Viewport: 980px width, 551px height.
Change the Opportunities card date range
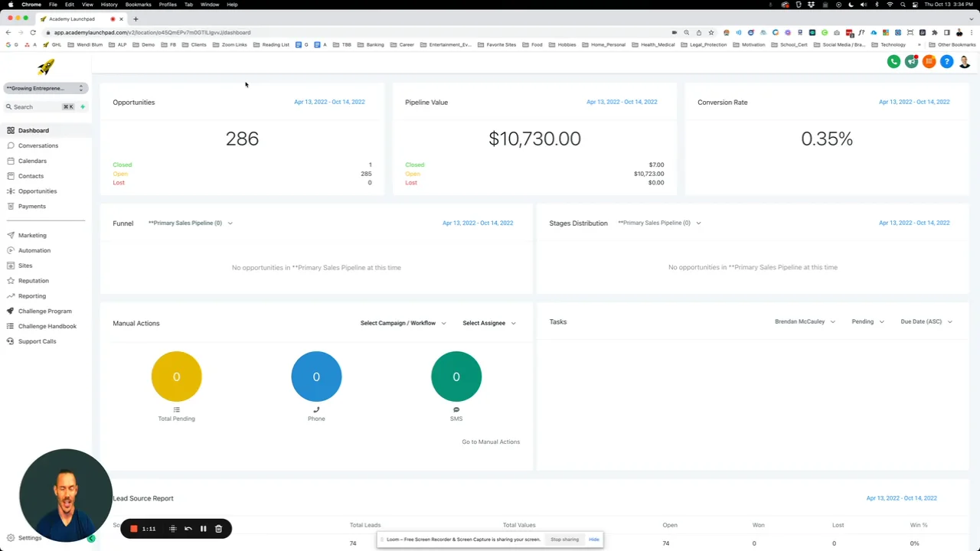[x=329, y=102]
